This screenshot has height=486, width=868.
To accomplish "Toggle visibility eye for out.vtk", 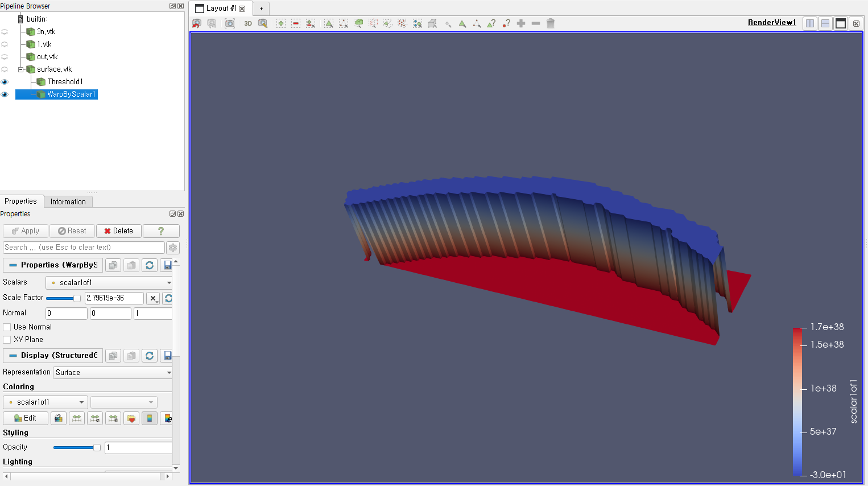I will pyautogui.click(x=5, y=57).
